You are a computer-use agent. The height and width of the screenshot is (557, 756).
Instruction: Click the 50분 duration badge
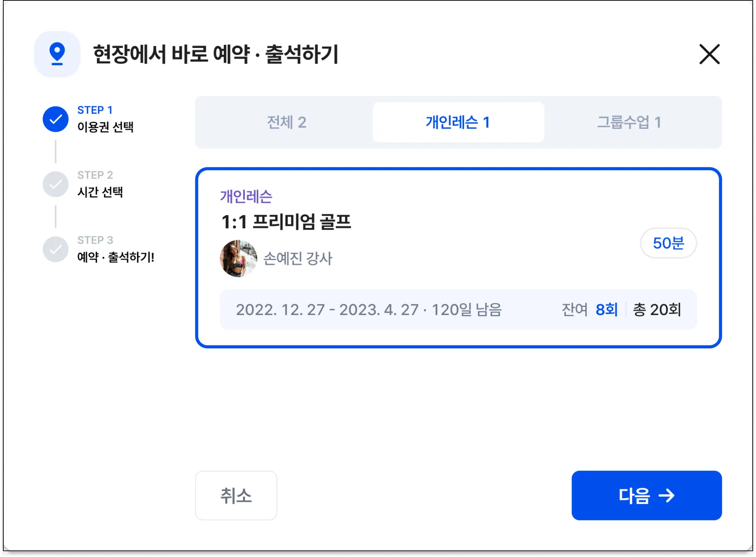pyautogui.click(x=668, y=243)
